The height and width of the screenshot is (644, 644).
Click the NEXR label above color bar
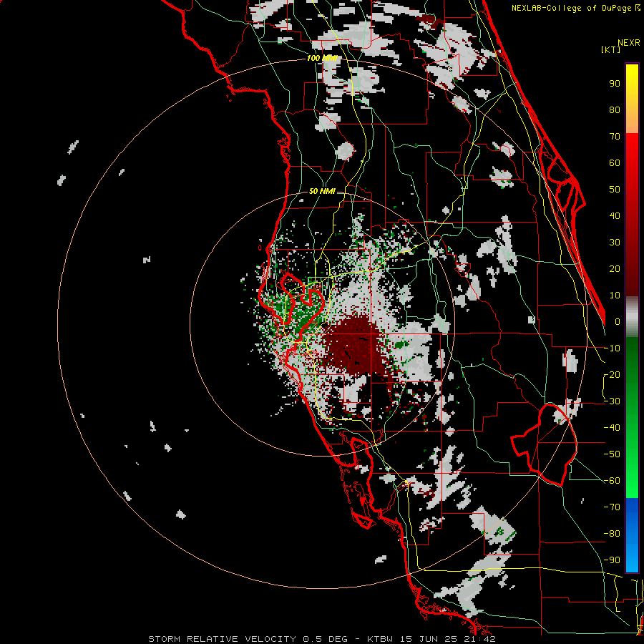point(629,43)
